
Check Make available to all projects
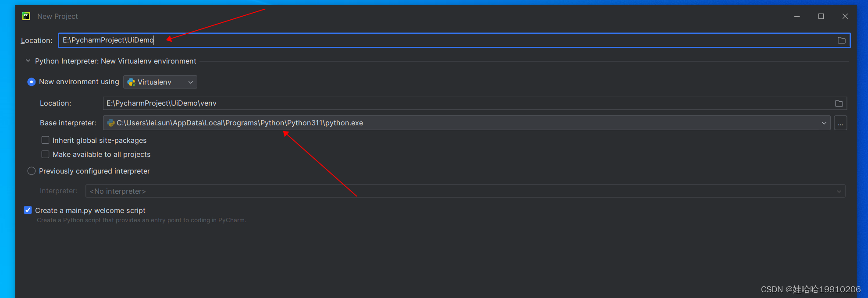[x=45, y=154]
